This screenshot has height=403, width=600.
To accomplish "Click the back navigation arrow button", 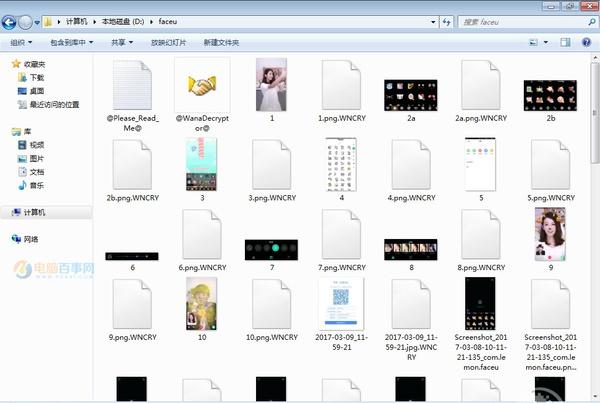I will coord(11,21).
